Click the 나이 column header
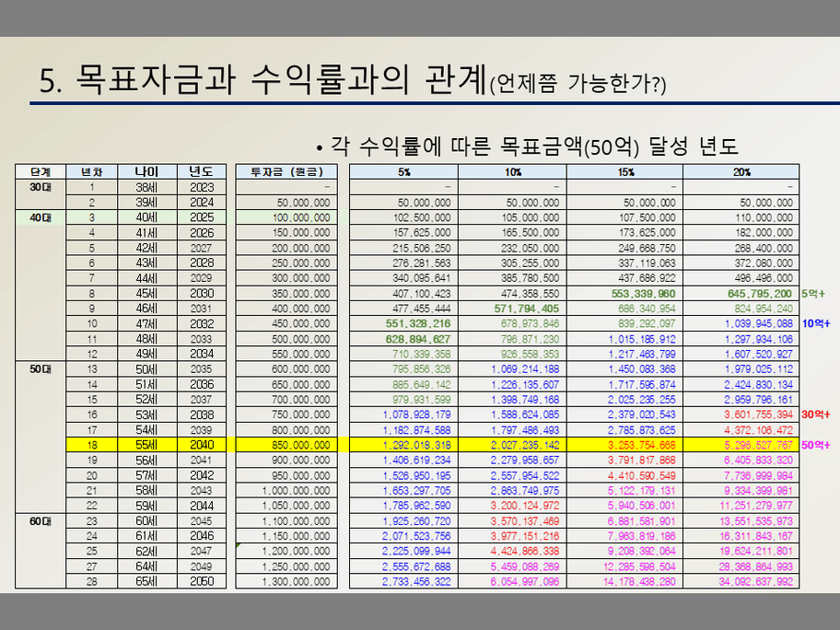Image resolution: width=840 pixels, height=630 pixels. tap(147, 172)
